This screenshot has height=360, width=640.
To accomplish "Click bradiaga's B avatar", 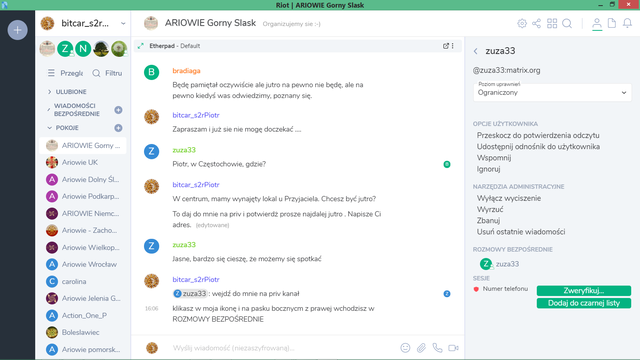I will click(151, 72).
